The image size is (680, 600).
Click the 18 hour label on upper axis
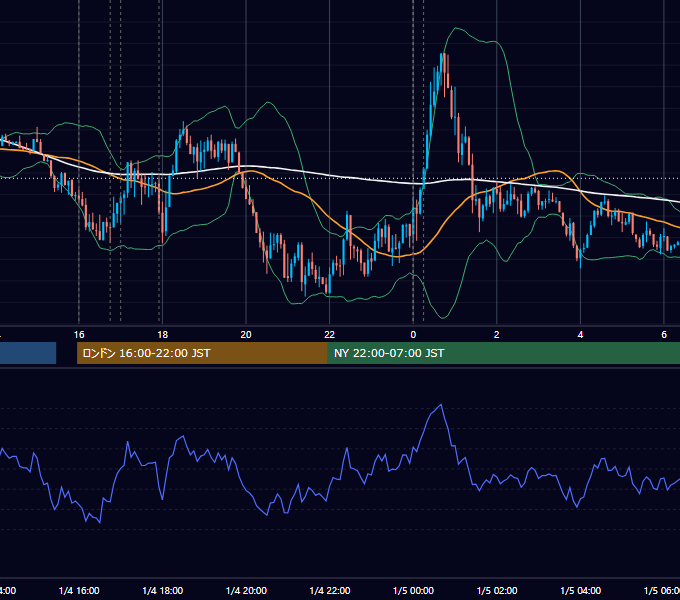[x=162, y=335]
